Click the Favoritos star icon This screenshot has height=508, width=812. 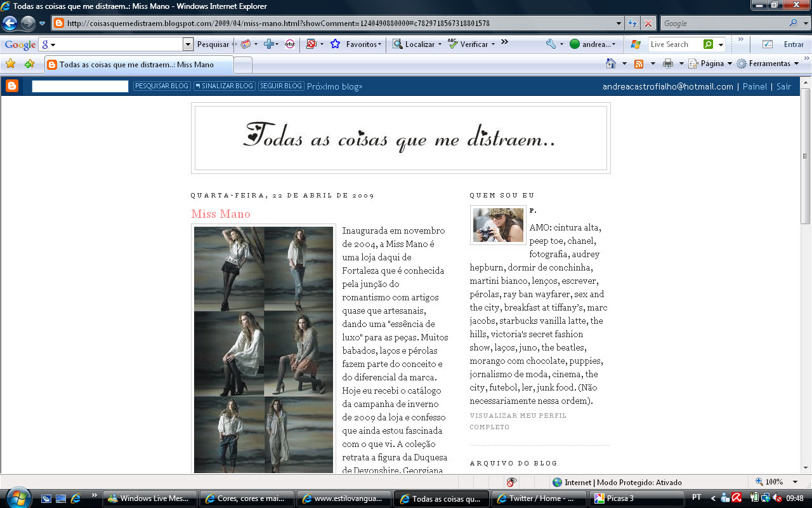336,44
